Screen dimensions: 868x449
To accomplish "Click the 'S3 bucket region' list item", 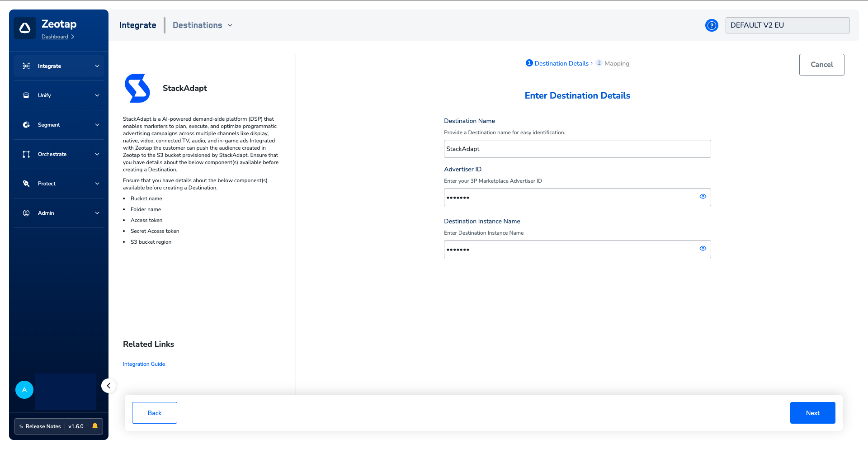I will (151, 242).
